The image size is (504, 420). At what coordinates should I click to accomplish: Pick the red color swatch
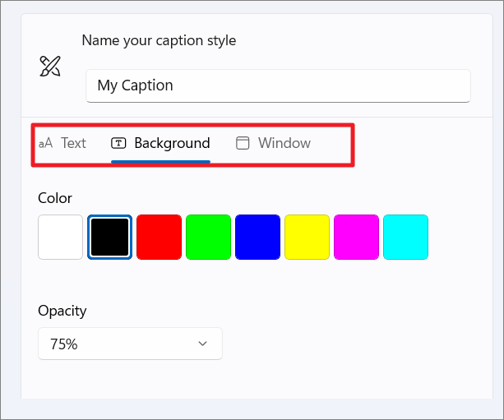(160, 238)
